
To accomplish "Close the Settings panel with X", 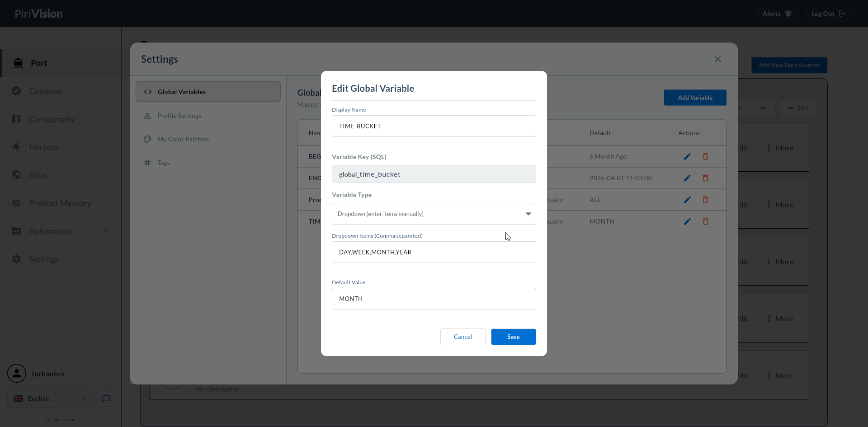I will tap(718, 59).
